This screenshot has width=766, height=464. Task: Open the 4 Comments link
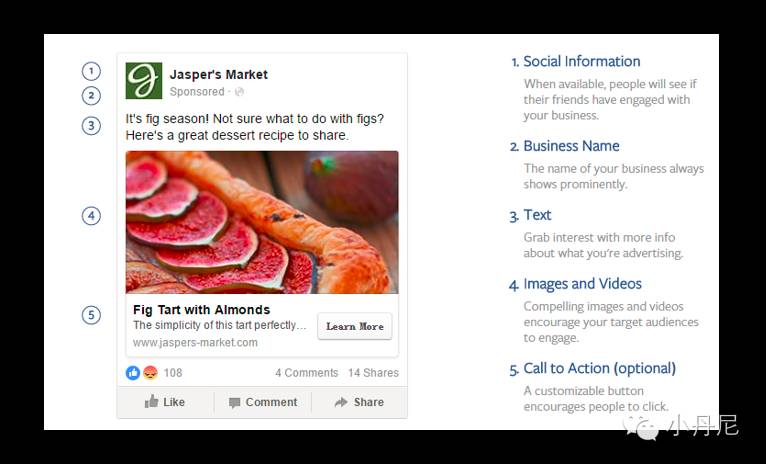(307, 373)
